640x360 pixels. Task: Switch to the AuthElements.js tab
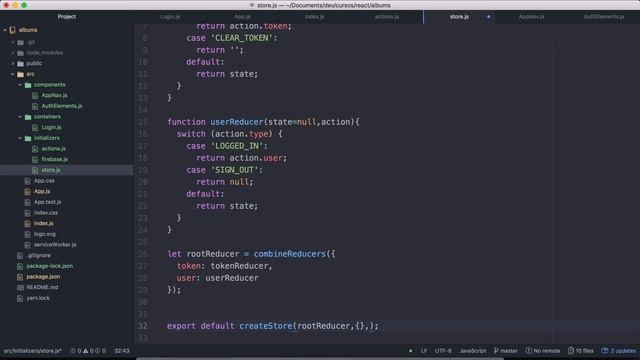click(604, 17)
